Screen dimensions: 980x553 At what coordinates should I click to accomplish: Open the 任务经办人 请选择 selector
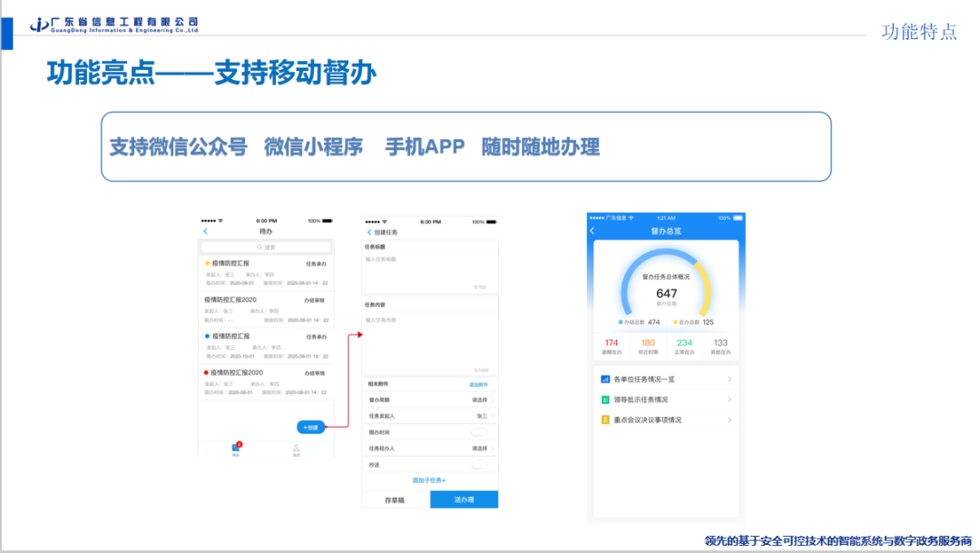[x=479, y=449]
